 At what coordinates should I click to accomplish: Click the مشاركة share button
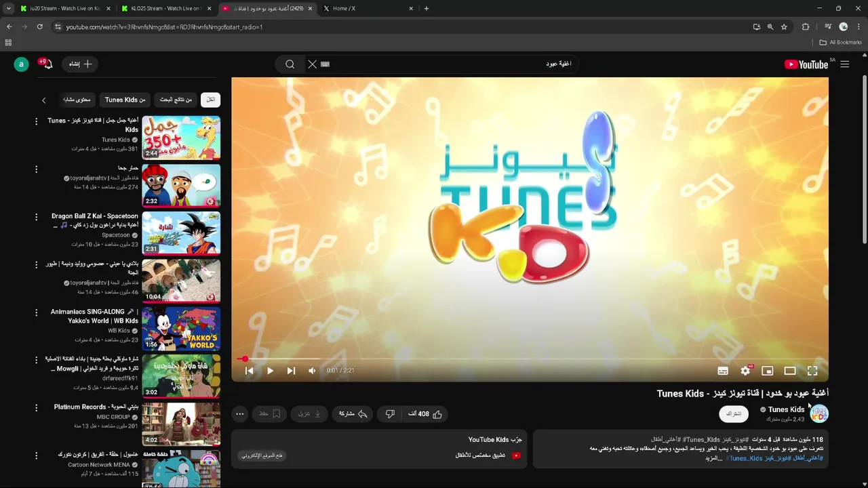click(354, 414)
